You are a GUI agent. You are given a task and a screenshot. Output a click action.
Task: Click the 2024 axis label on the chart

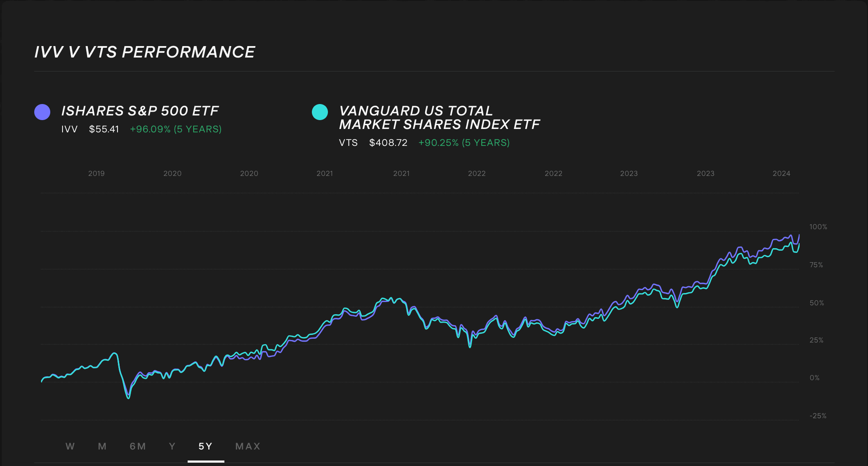782,173
